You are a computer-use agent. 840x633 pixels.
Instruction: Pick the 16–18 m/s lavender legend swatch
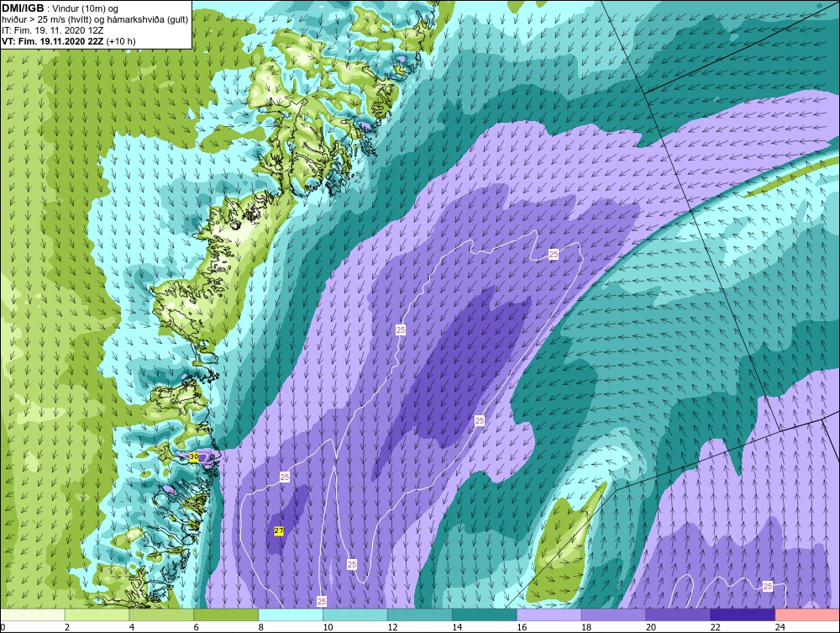point(549,615)
